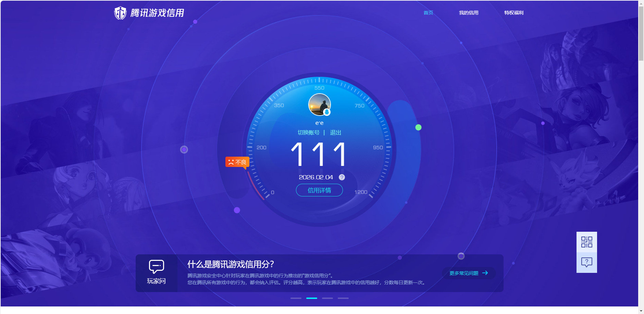This screenshot has width=644, height=314.
Task: Click the 退出 logout link
Action: pos(335,132)
